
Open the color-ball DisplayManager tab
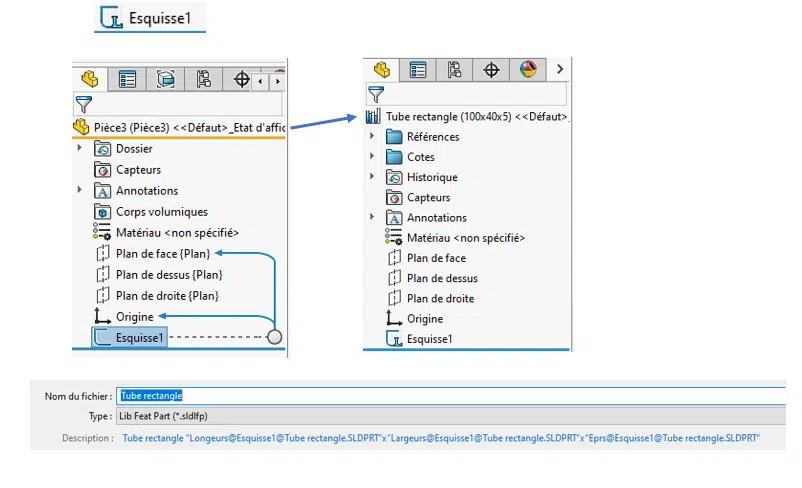[528, 69]
